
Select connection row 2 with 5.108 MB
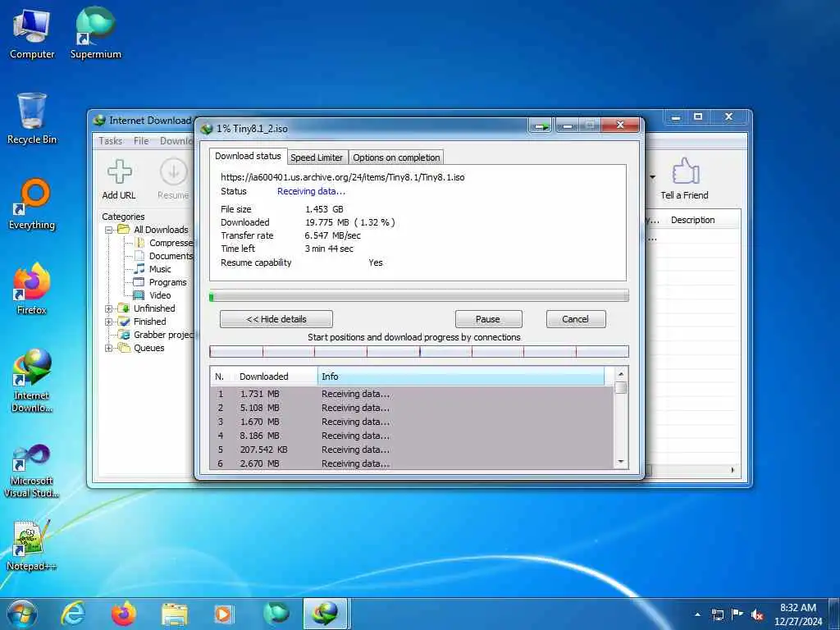point(412,409)
